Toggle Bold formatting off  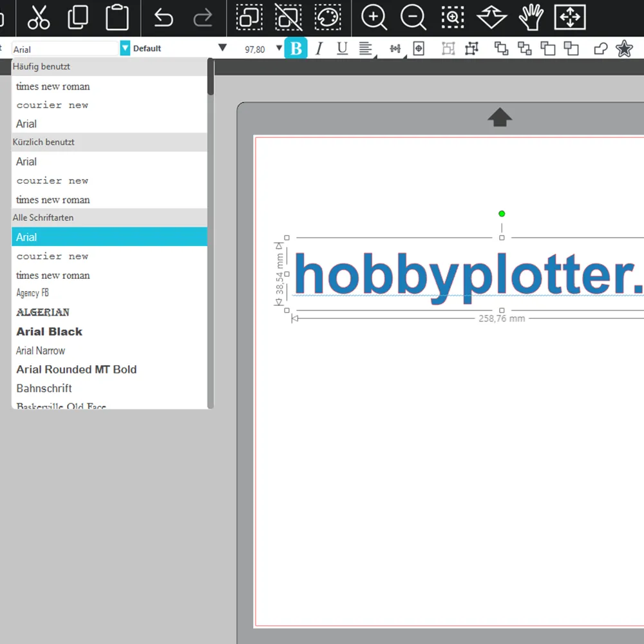[x=296, y=48]
